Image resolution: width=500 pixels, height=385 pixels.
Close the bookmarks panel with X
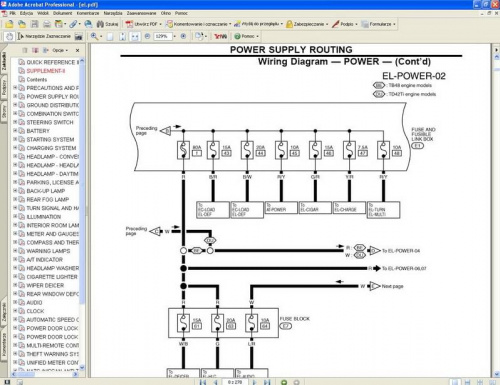tap(77, 50)
